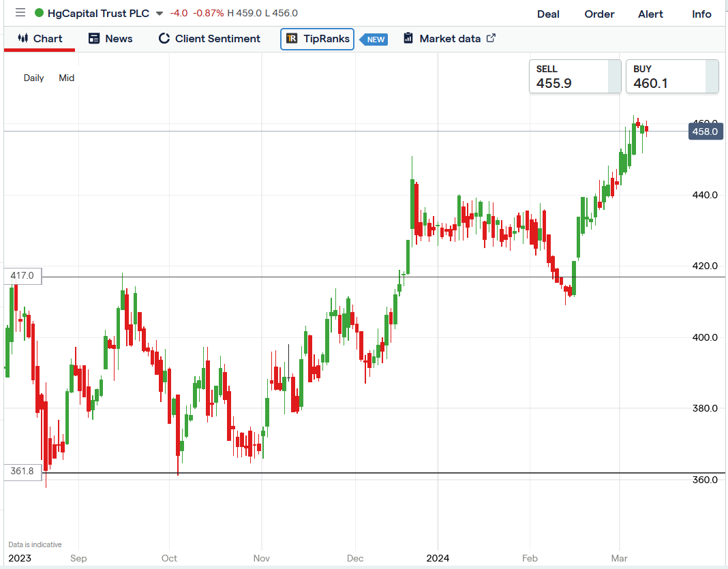Click the SELL 455.9 price button
This screenshot has height=569, width=728.
pos(575,76)
